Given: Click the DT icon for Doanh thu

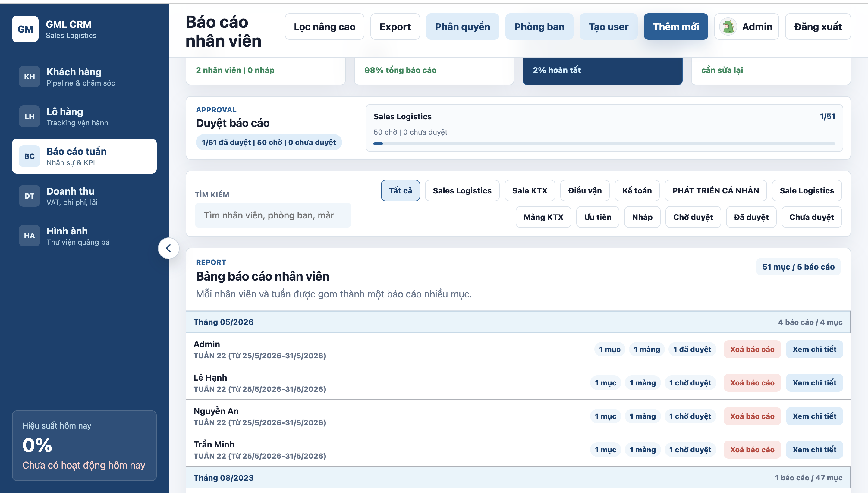Looking at the screenshot, I should click(x=30, y=196).
